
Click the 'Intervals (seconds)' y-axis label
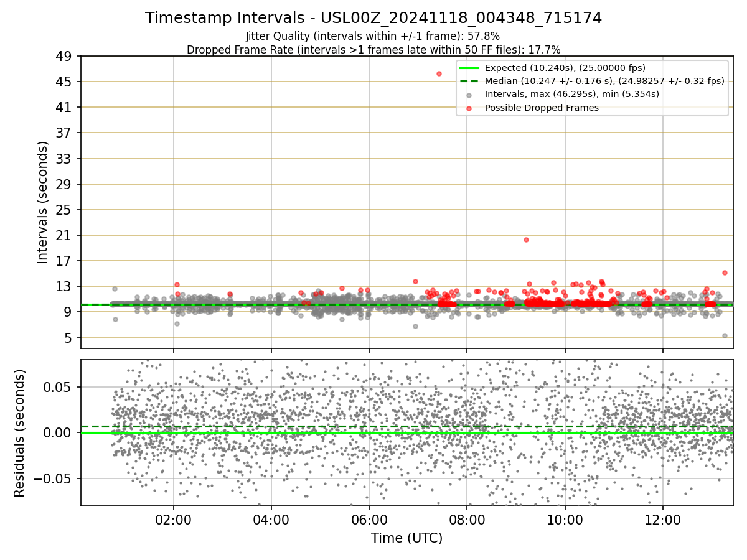tap(43, 202)
